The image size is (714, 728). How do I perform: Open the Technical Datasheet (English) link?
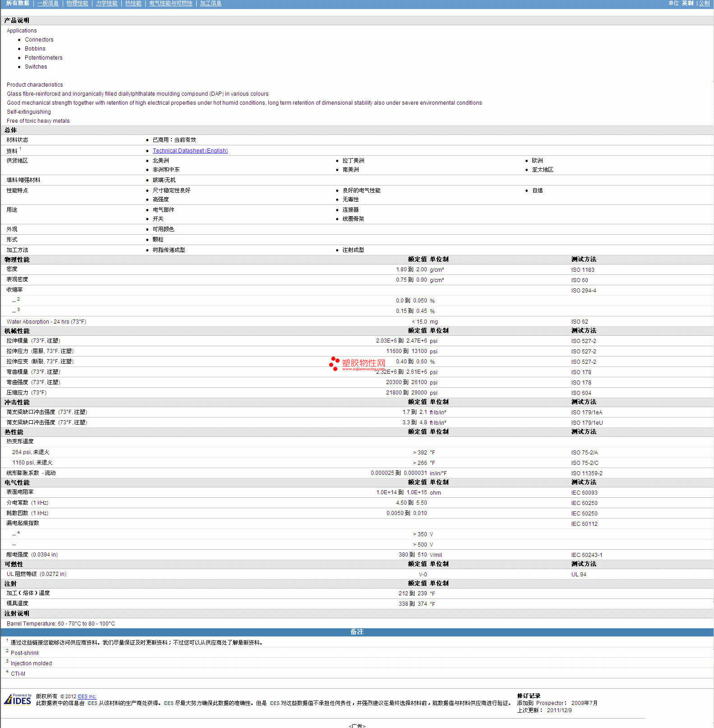pyautogui.click(x=190, y=151)
